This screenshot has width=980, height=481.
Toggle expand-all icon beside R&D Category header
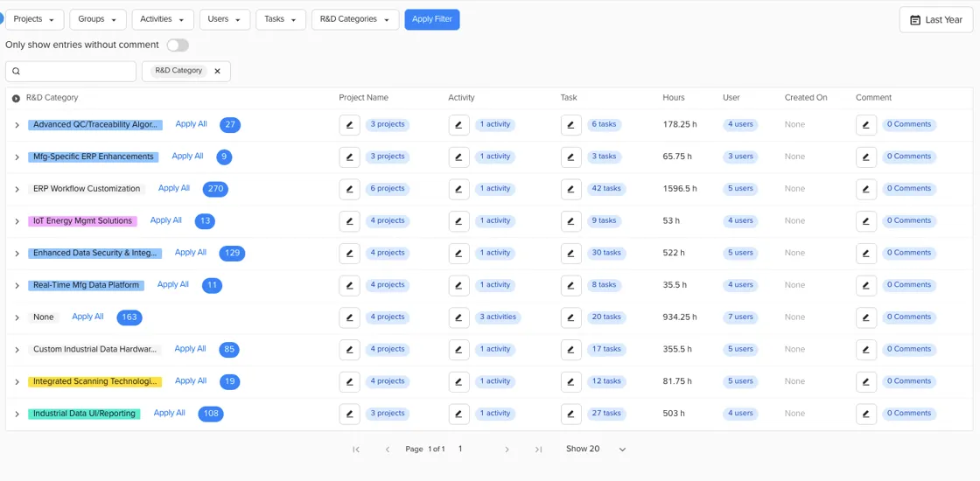(17, 98)
